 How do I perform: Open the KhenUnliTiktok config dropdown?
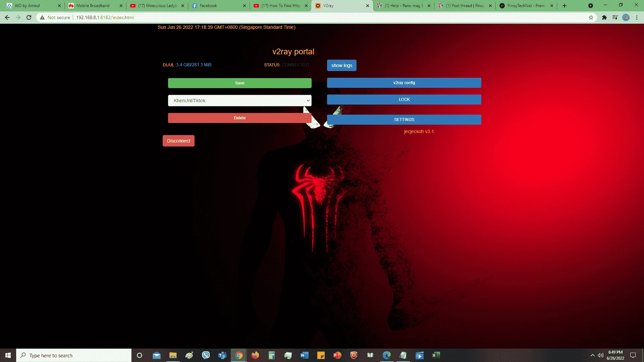click(239, 101)
